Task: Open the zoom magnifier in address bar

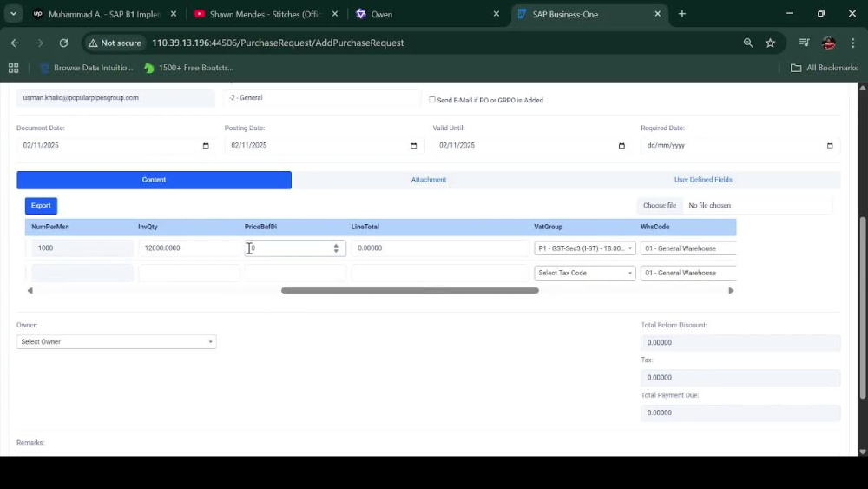Action: tap(748, 43)
